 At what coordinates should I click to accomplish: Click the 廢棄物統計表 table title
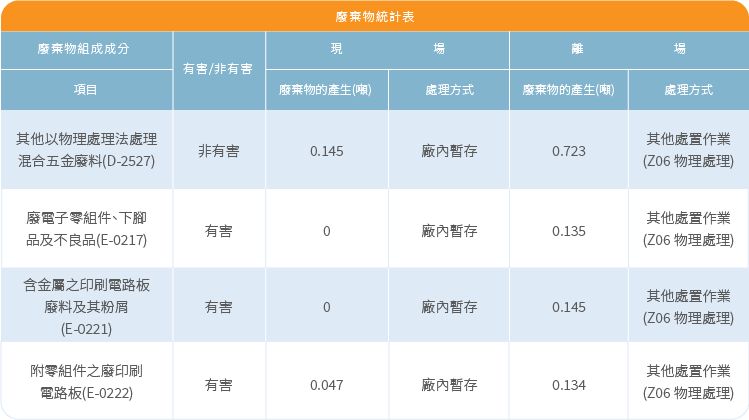point(374,17)
